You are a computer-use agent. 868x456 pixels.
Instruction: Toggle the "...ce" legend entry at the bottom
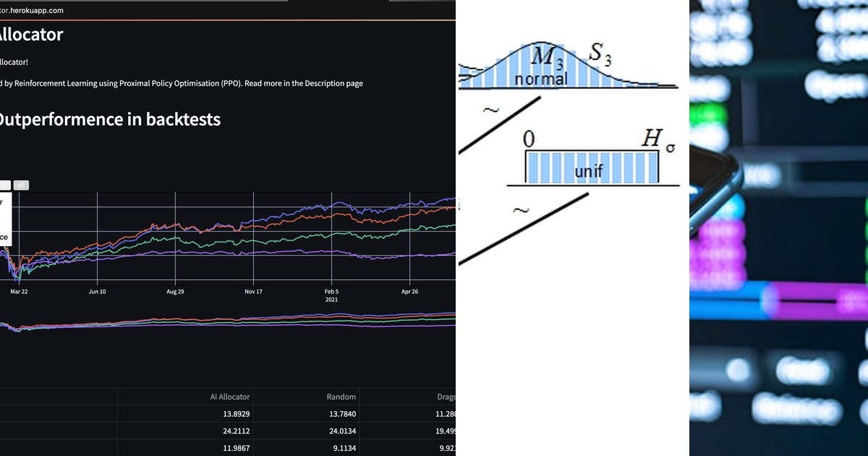[x=4, y=237]
